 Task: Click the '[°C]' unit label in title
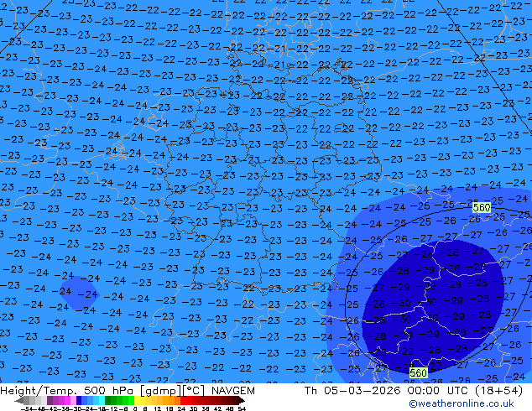pyautogui.click(x=193, y=391)
